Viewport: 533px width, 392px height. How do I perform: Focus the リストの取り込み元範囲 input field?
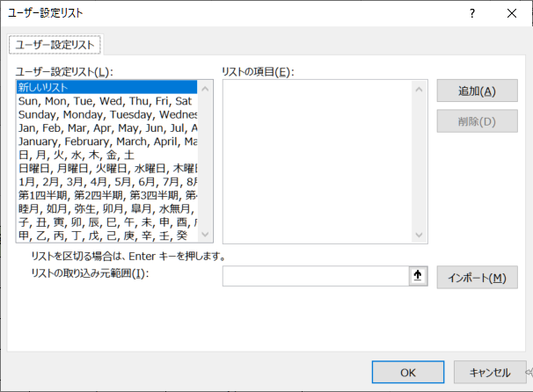[315, 277]
